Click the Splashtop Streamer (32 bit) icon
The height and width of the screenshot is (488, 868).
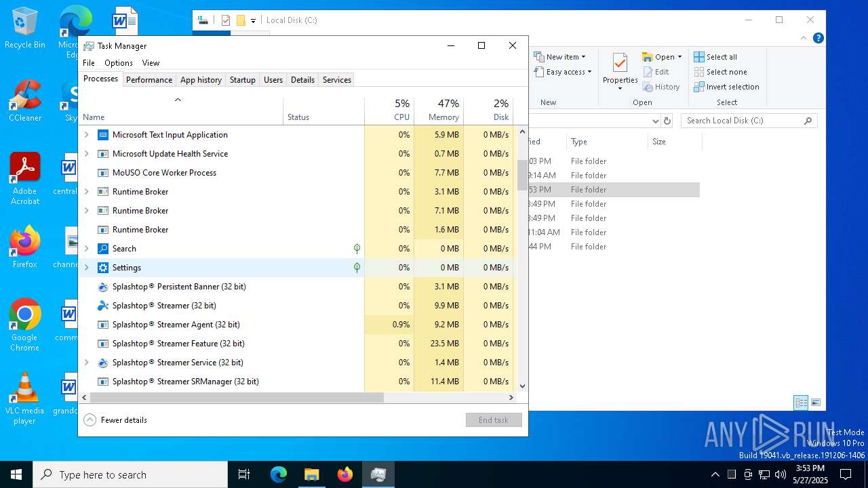tap(103, 306)
